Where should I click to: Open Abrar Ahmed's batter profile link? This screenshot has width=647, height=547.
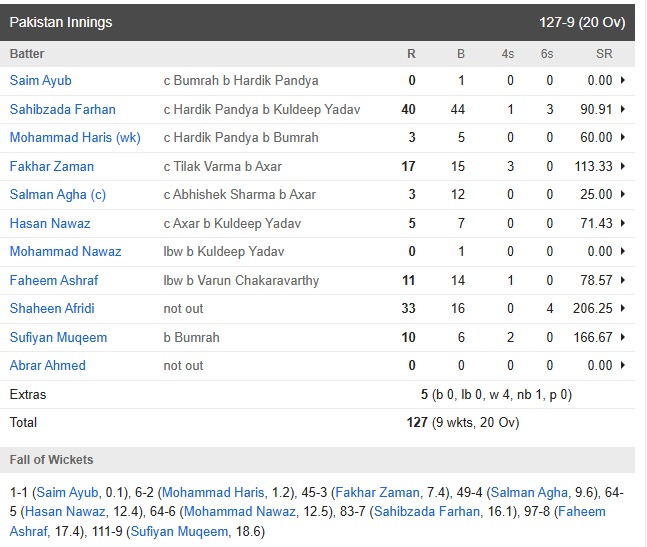(47, 365)
